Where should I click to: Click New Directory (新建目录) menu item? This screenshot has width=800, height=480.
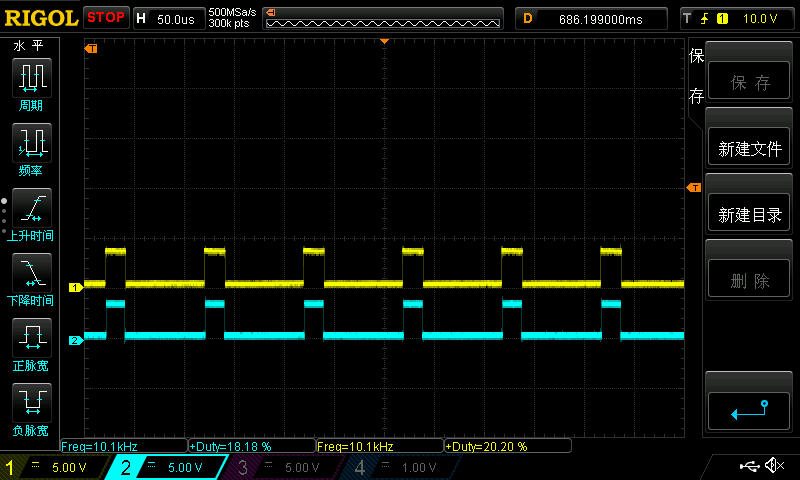point(749,215)
